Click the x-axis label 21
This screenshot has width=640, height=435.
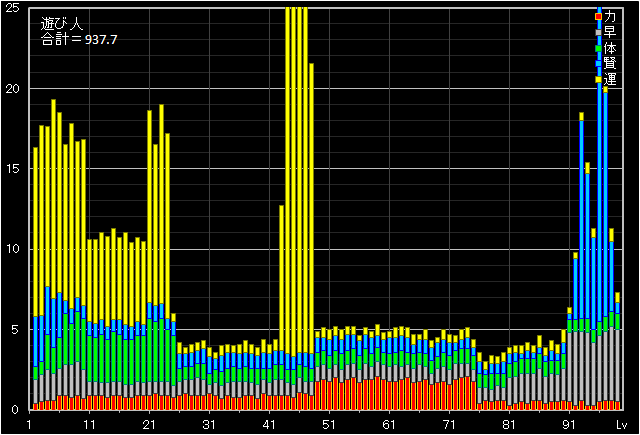pyautogui.click(x=149, y=425)
